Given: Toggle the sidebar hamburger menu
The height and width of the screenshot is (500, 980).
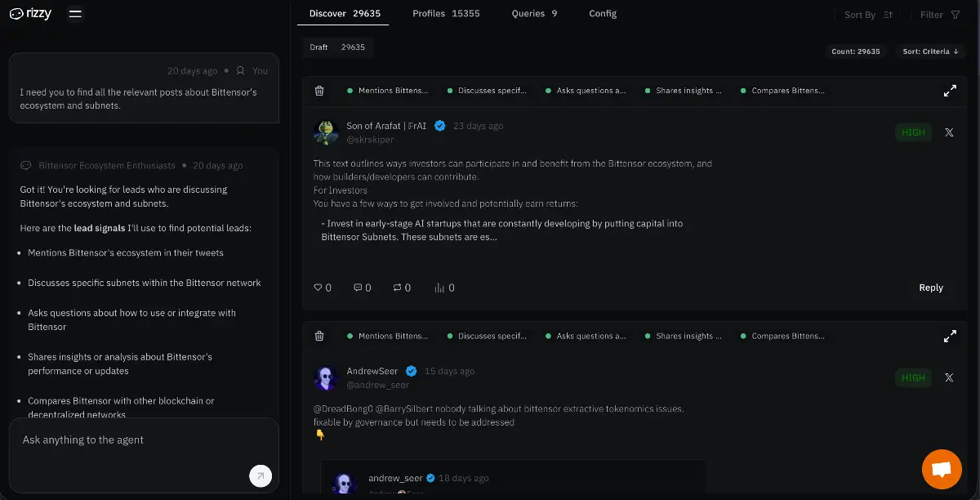Looking at the screenshot, I should coord(75,14).
